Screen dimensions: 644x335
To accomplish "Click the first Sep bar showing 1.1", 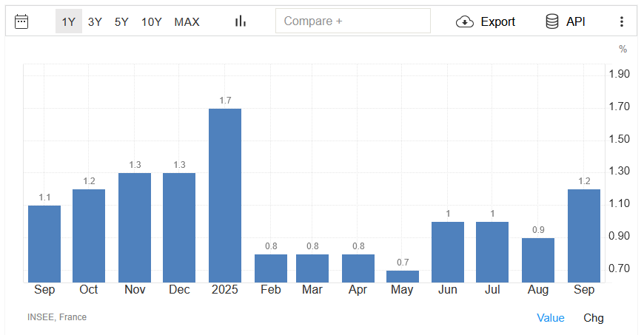I will pyautogui.click(x=44, y=244).
